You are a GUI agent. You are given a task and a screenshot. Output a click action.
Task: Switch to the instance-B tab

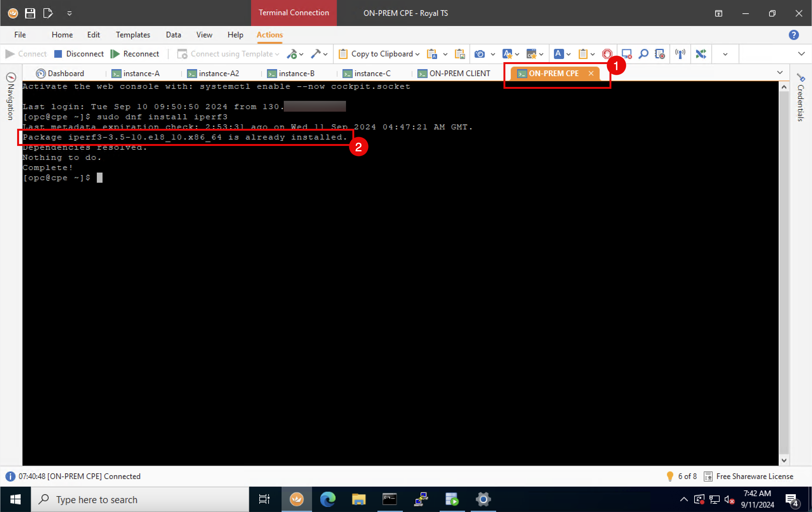[x=291, y=74]
